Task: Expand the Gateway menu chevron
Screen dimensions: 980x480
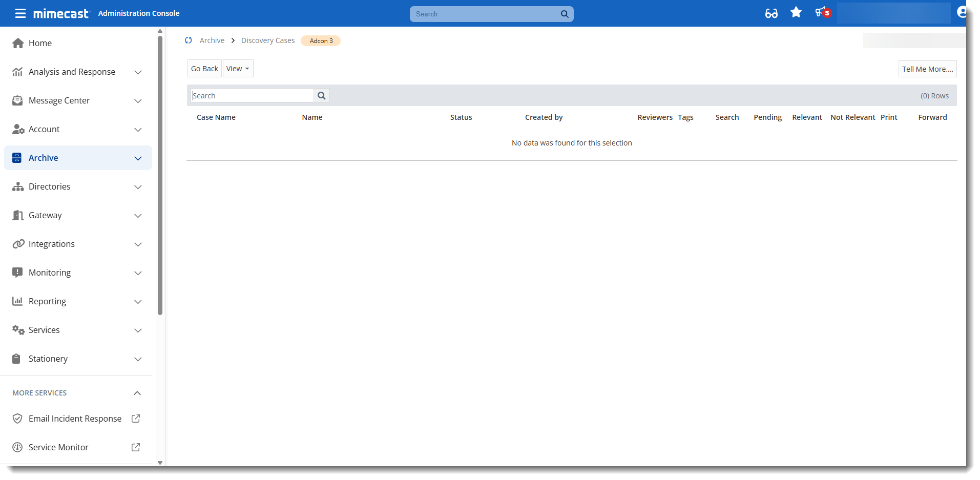Action: coord(138,216)
